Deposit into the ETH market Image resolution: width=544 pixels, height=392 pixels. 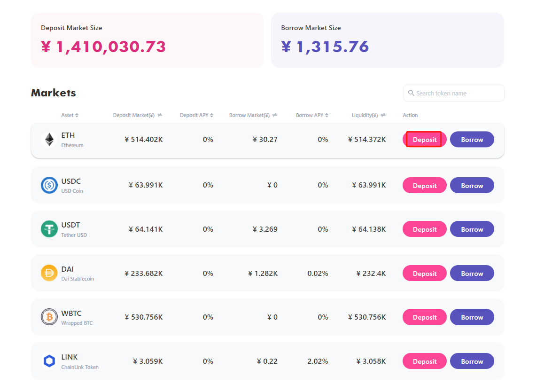point(424,140)
